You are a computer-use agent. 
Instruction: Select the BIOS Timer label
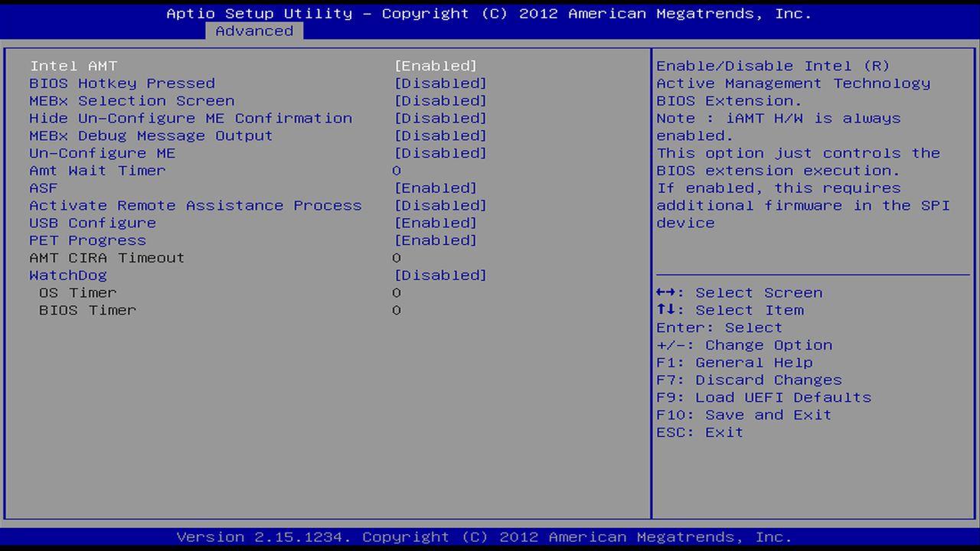pos(87,311)
